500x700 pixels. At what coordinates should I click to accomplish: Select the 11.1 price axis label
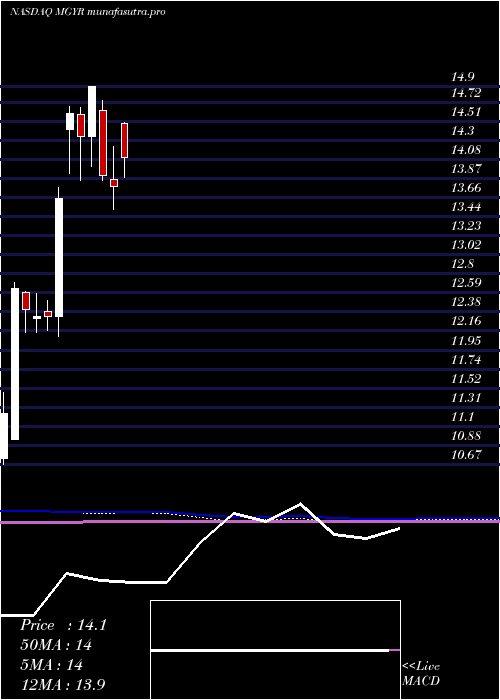(462, 417)
